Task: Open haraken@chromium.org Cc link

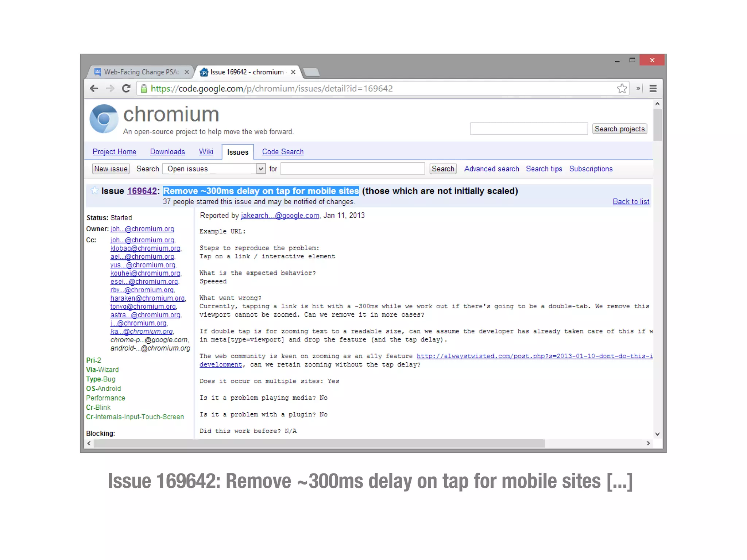Action: pos(148,298)
